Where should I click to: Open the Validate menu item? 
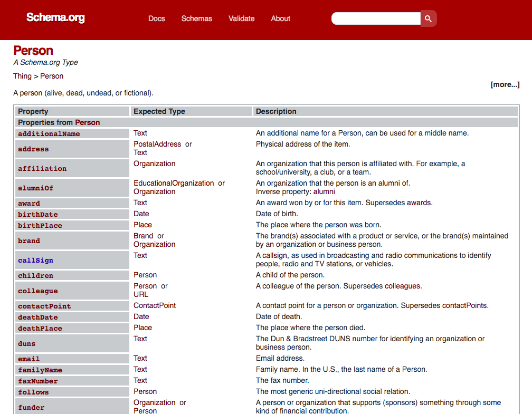click(241, 18)
